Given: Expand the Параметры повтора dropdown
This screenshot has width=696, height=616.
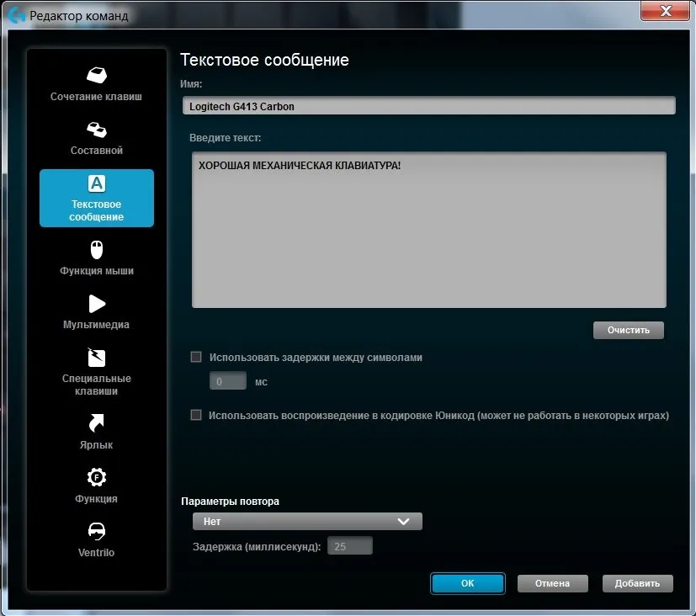Looking at the screenshot, I should point(307,522).
